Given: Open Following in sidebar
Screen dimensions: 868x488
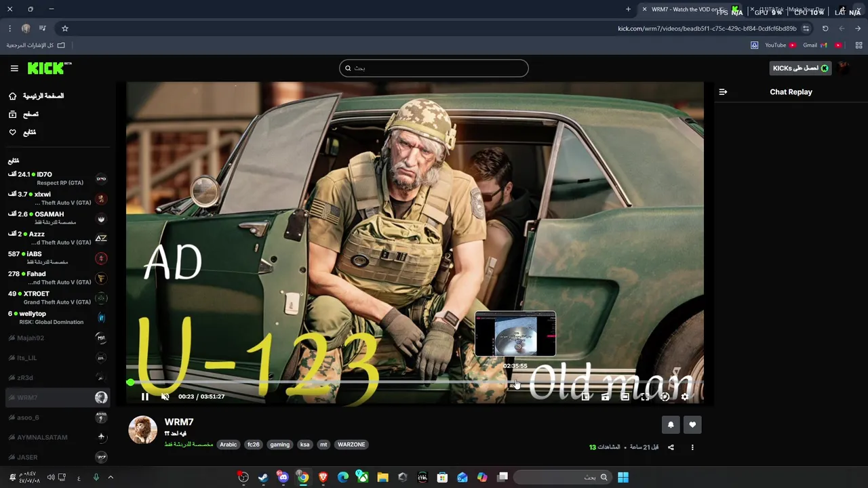Looking at the screenshot, I should click(x=23, y=132).
